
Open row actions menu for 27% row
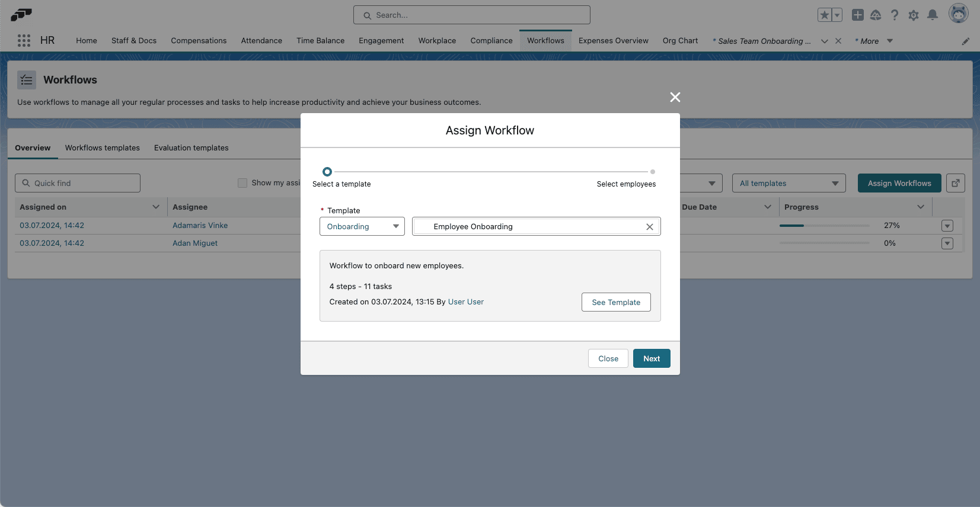click(947, 226)
